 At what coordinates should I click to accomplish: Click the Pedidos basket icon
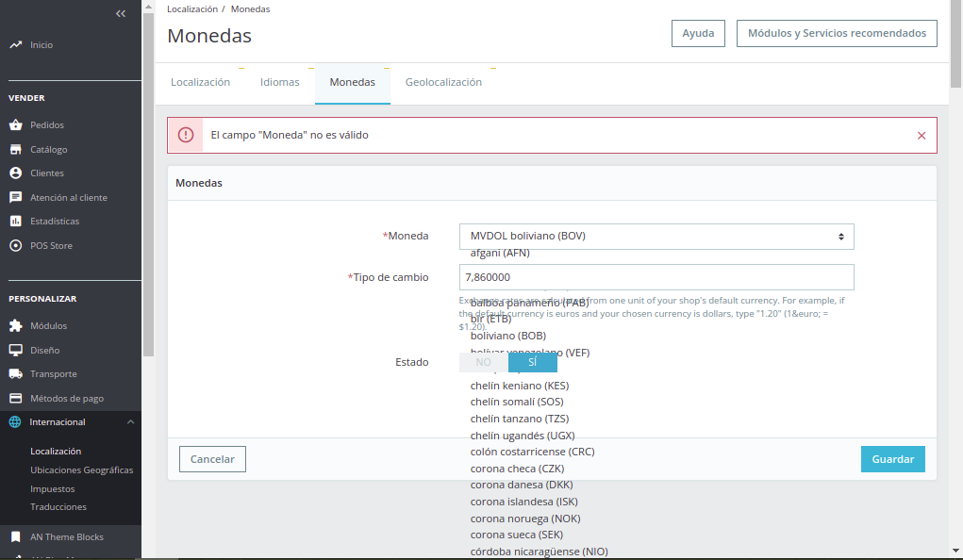coord(15,124)
